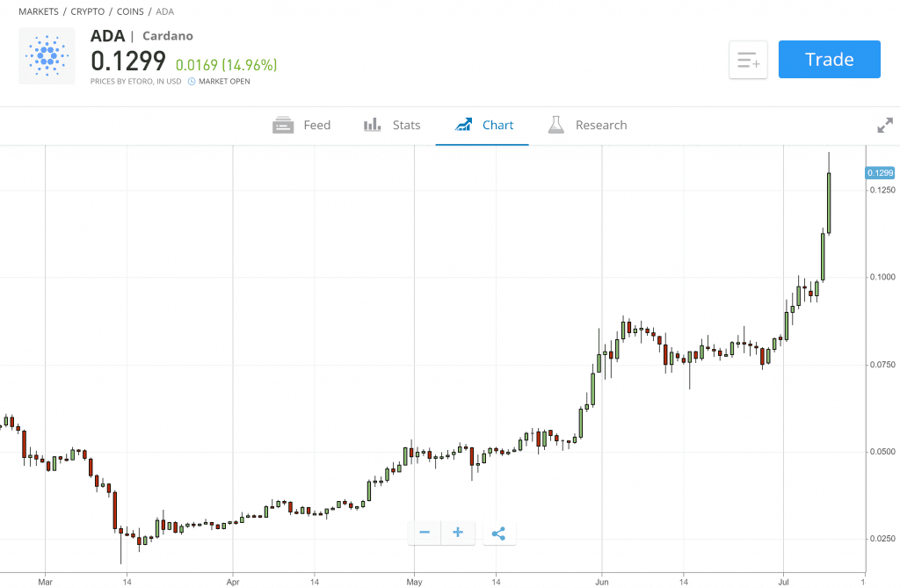Open COINS breadcrumb link

coord(130,12)
